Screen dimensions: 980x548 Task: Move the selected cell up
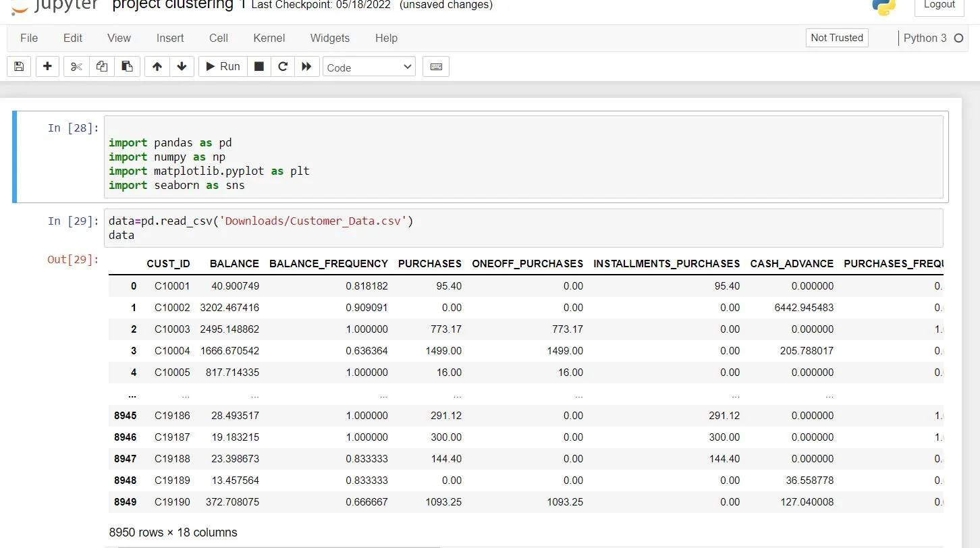pyautogui.click(x=157, y=67)
